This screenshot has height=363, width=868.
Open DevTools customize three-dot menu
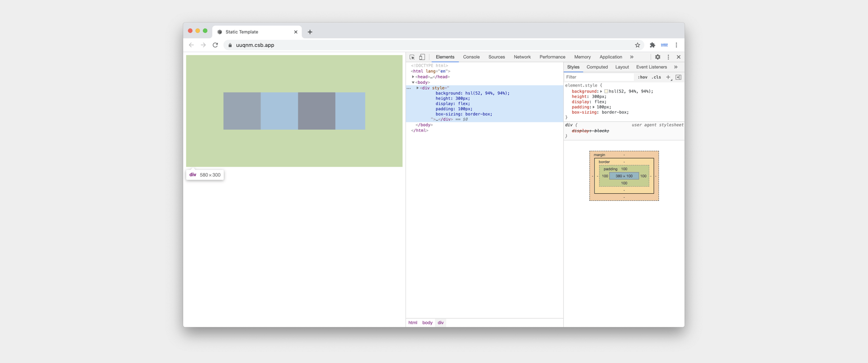(x=668, y=57)
